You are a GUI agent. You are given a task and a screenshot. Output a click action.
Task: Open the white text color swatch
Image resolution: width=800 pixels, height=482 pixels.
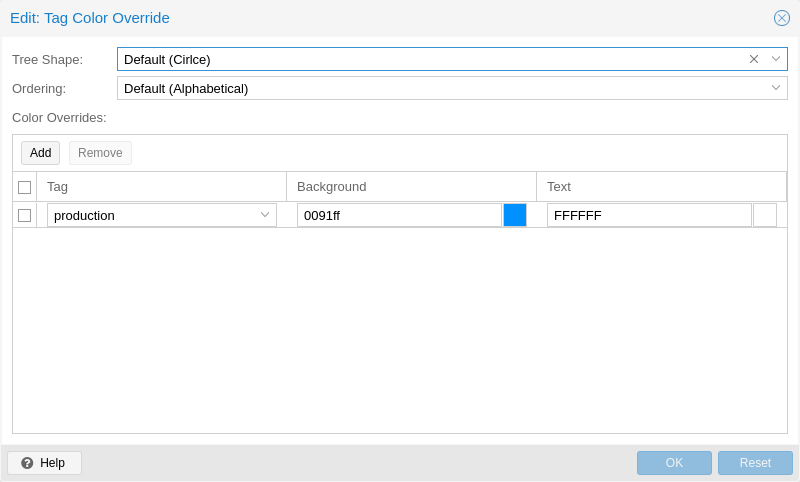click(765, 215)
